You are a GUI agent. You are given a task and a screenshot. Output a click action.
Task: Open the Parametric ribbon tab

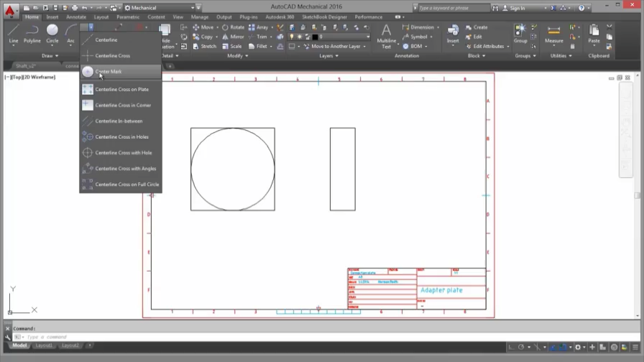click(128, 17)
